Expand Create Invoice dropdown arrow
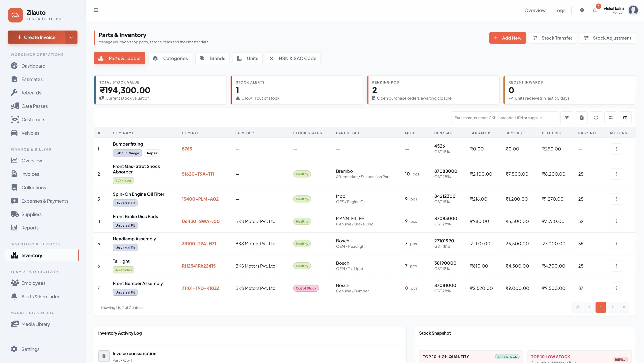 (x=71, y=37)
